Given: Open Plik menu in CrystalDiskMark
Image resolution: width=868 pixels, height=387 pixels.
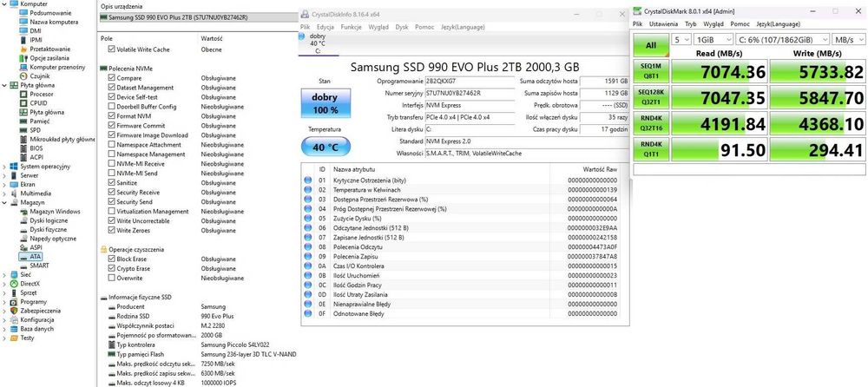Looking at the screenshot, I should [x=638, y=24].
